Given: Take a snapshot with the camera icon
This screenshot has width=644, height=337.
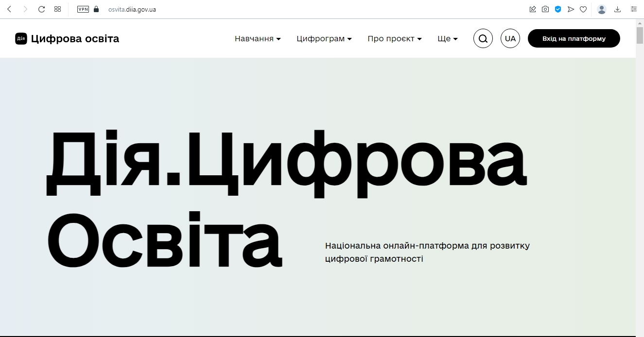Looking at the screenshot, I should [545, 9].
